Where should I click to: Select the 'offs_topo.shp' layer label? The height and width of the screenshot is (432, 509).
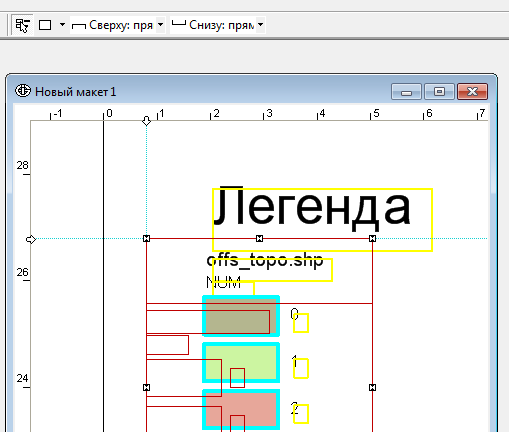tap(265, 260)
